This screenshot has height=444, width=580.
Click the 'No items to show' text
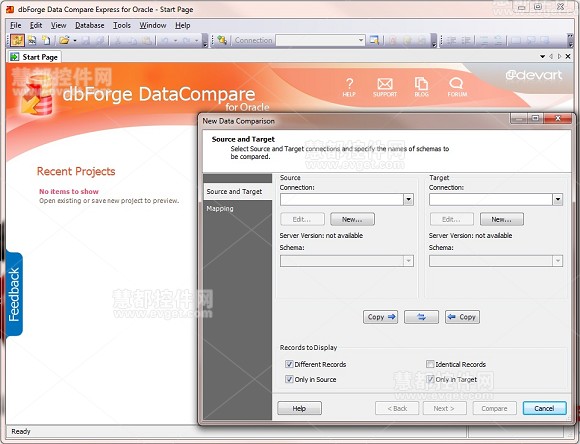[x=69, y=192]
